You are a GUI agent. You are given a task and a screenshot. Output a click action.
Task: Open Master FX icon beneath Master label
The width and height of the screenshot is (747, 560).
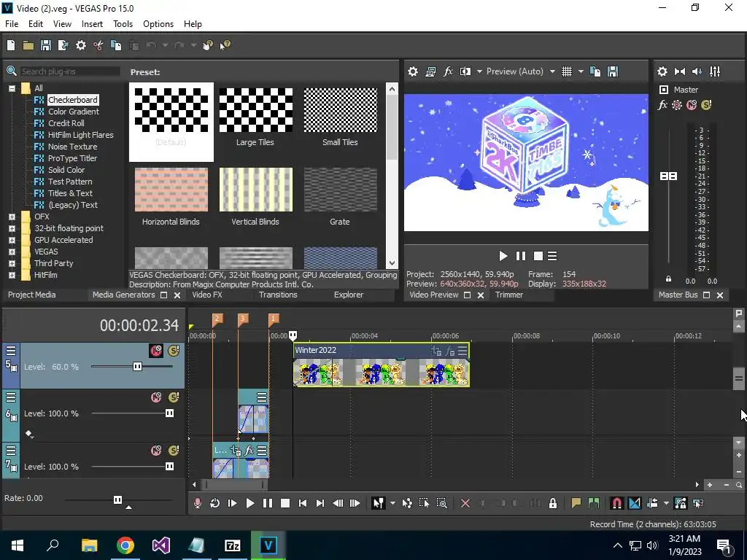(x=662, y=105)
